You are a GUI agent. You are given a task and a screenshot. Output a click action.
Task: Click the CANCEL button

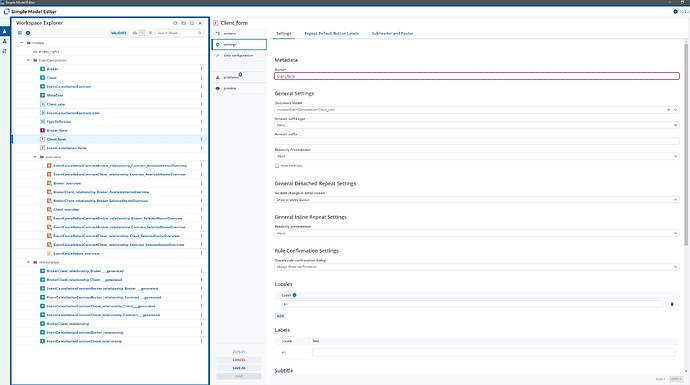click(239, 360)
